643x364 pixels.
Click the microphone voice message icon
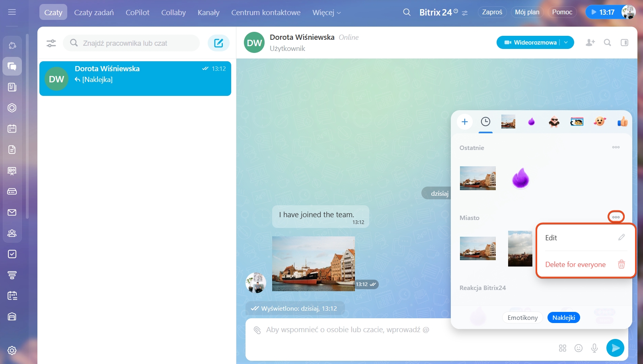[594, 348]
